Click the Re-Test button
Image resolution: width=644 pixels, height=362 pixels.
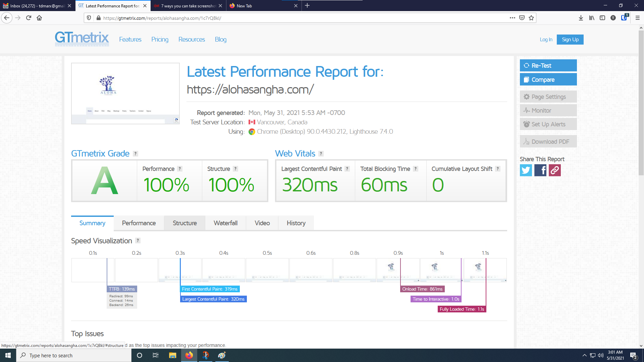coord(548,65)
